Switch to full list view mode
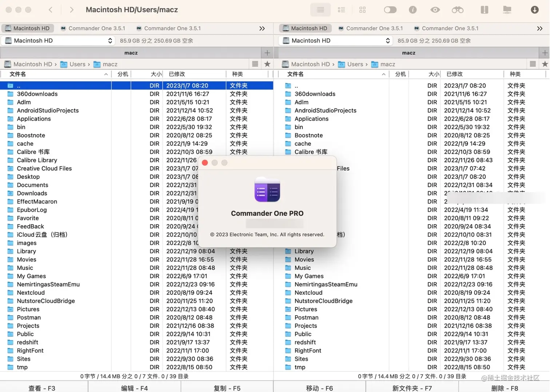This screenshot has width=550, height=392. 320,10
